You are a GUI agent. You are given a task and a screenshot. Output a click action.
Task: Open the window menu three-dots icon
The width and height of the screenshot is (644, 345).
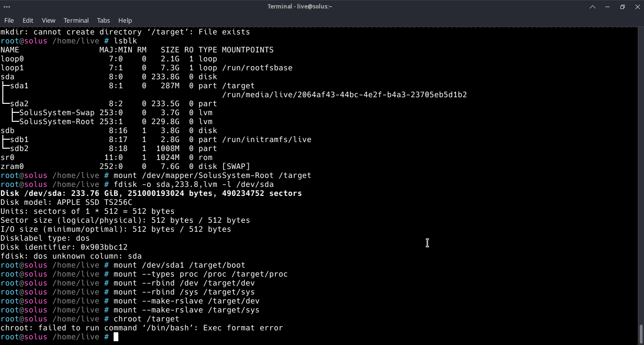(7, 7)
